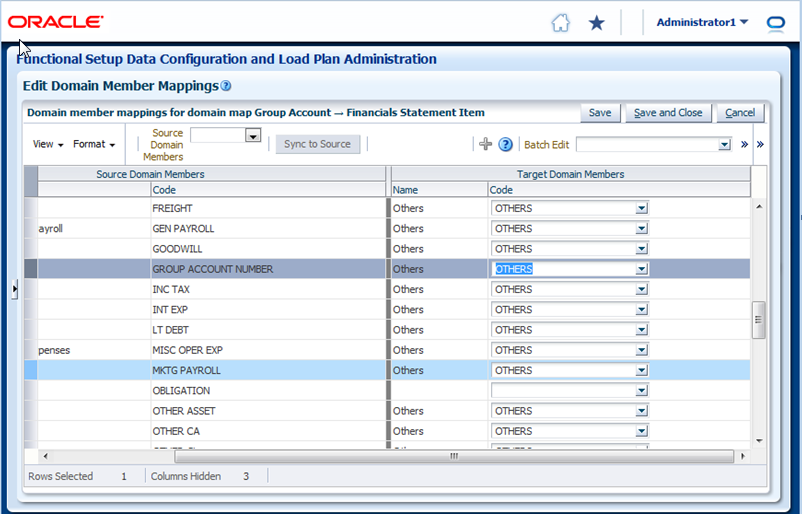This screenshot has width=802, height=514.
Task: Click the select-all corner cell of table
Action: 31,182
